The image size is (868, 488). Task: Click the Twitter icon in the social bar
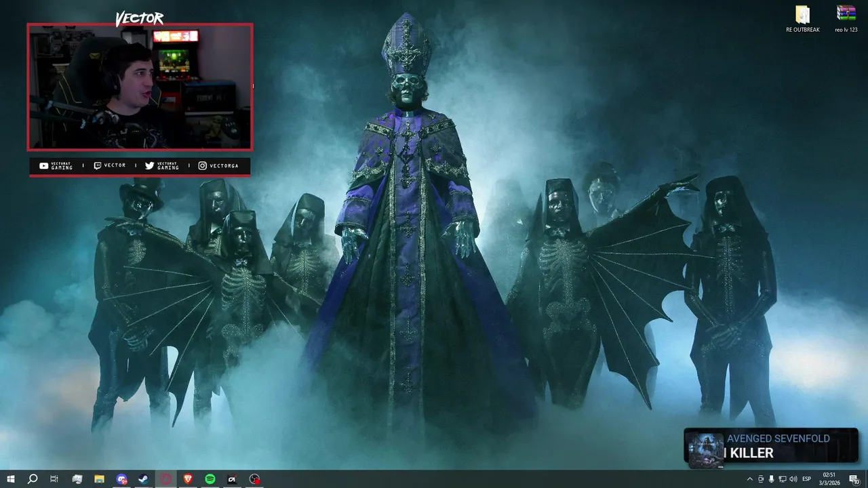click(149, 165)
